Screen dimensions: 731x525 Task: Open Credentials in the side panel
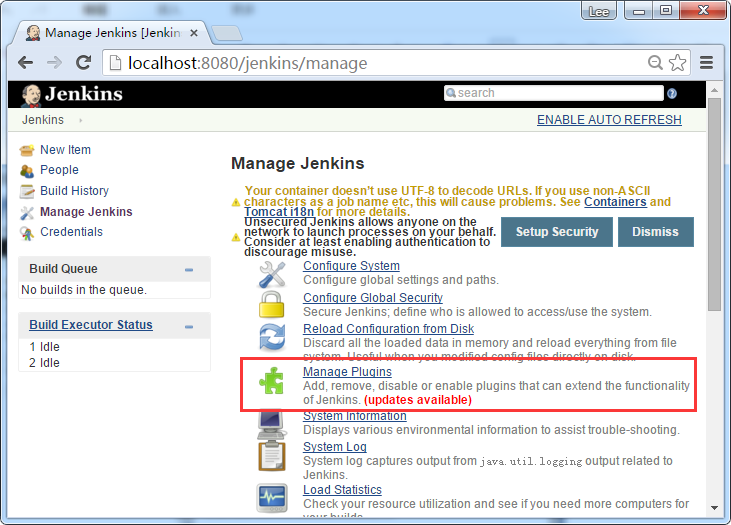(x=71, y=232)
